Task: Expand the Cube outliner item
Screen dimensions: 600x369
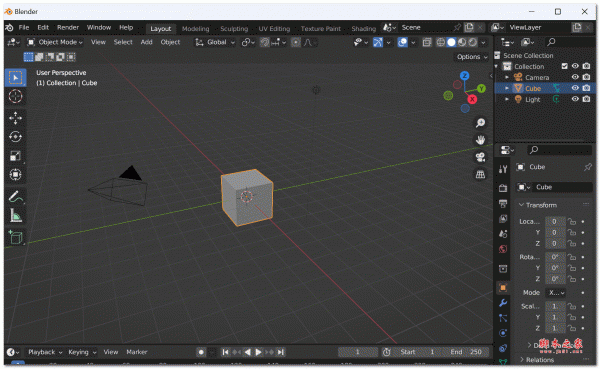Action: (507, 88)
